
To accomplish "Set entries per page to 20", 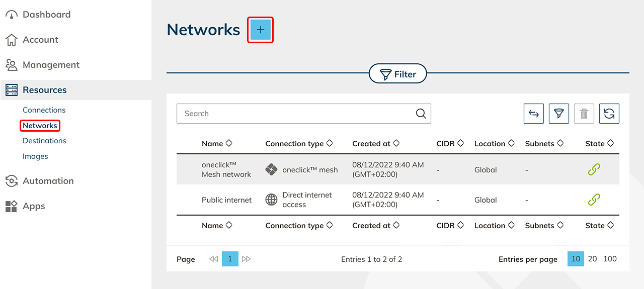I will (592, 259).
